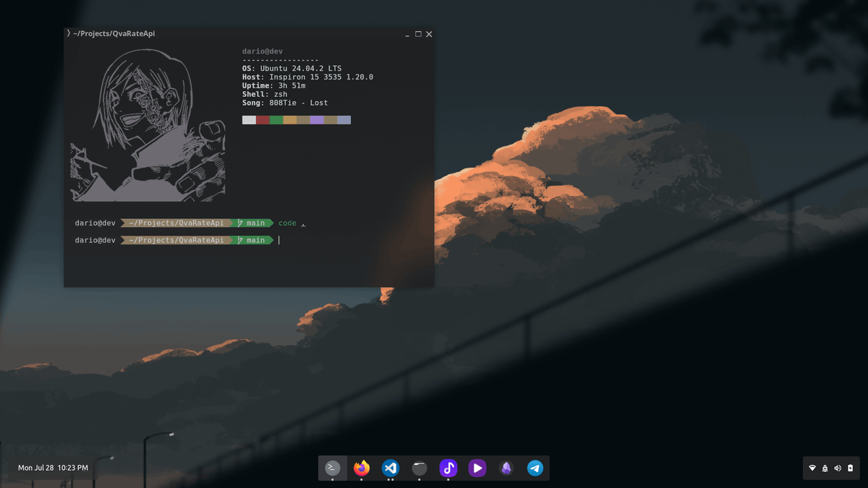Screen dimensions: 868x488
Task: Click the blue-gray color block in the palette
Action: (344, 120)
